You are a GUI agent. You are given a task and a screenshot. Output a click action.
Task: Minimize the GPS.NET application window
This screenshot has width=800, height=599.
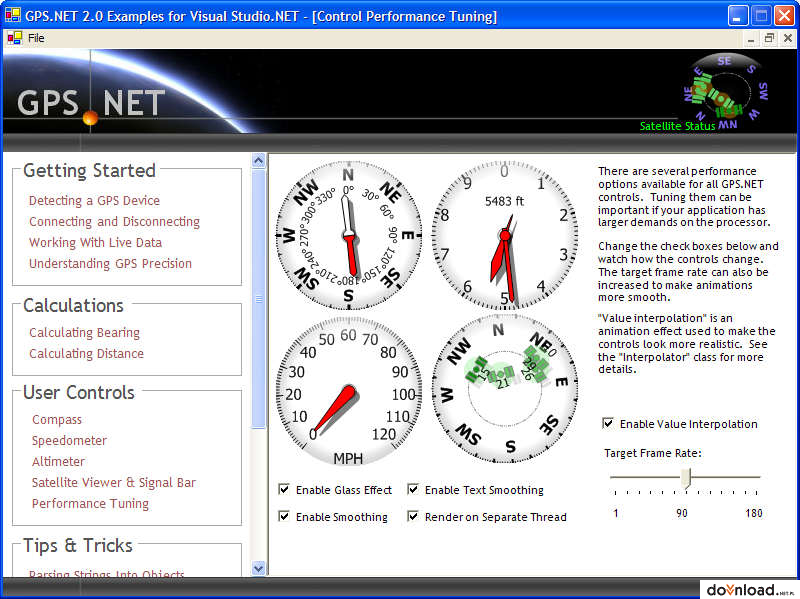point(737,16)
